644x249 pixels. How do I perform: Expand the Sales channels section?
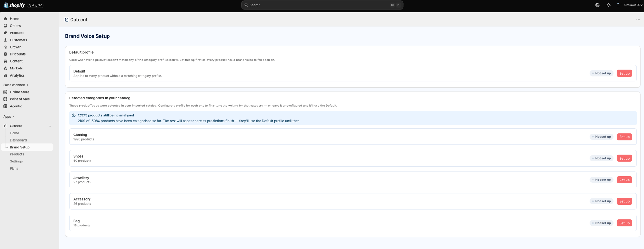[x=16, y=85]
